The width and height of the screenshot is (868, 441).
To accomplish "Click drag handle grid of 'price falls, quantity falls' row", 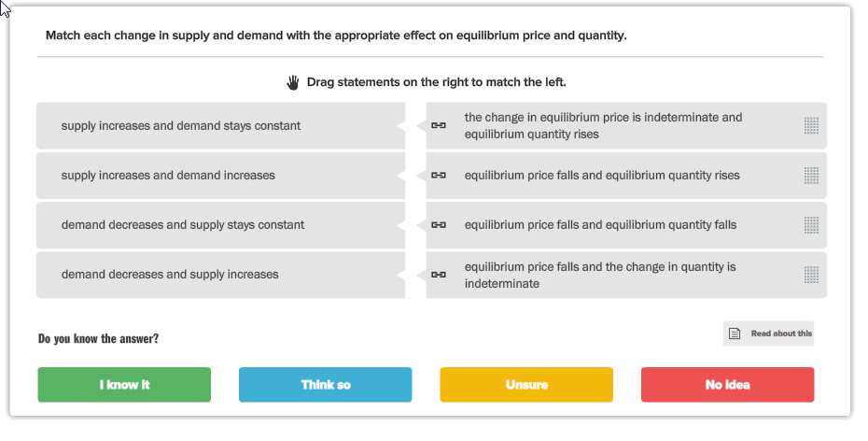I will tap(811, 225).
